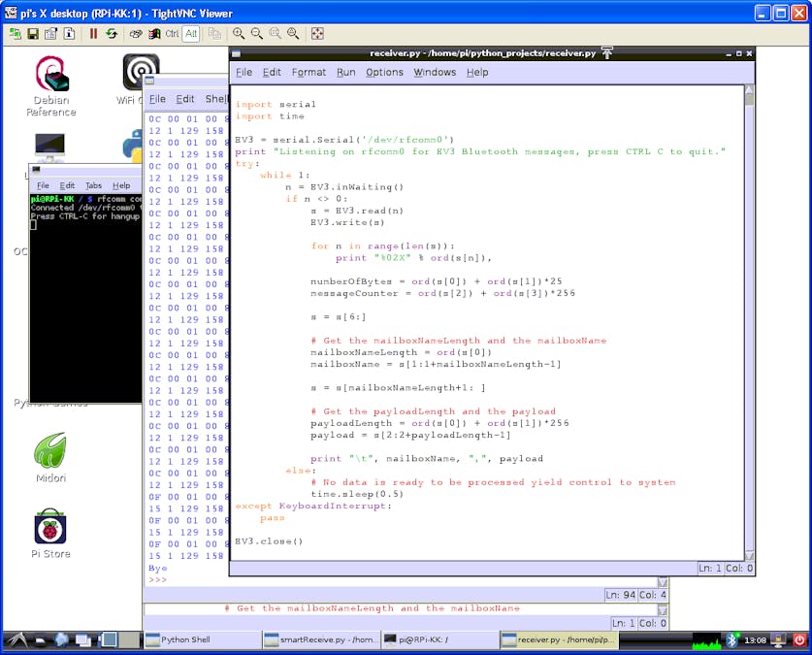Screen dimensions: 812x655
Task: Expand the Windows menu in the editor
Action: 434,72
